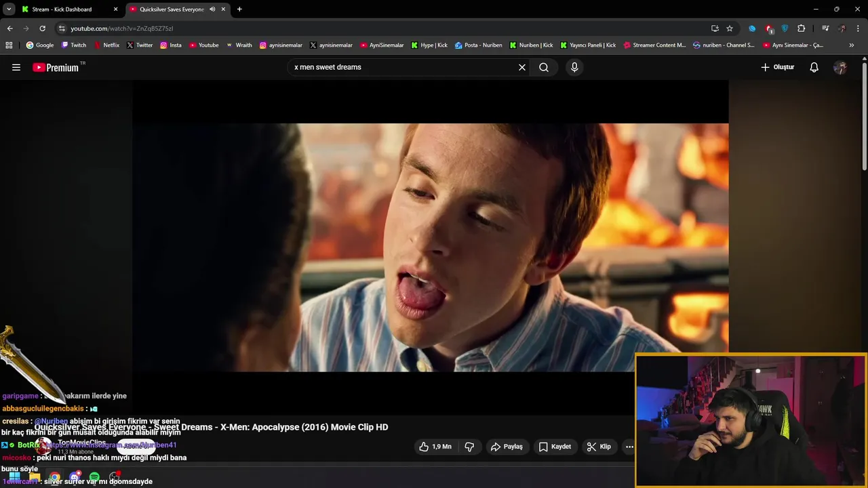Expand hidden bookmarks with double chevron

(852, 45)
